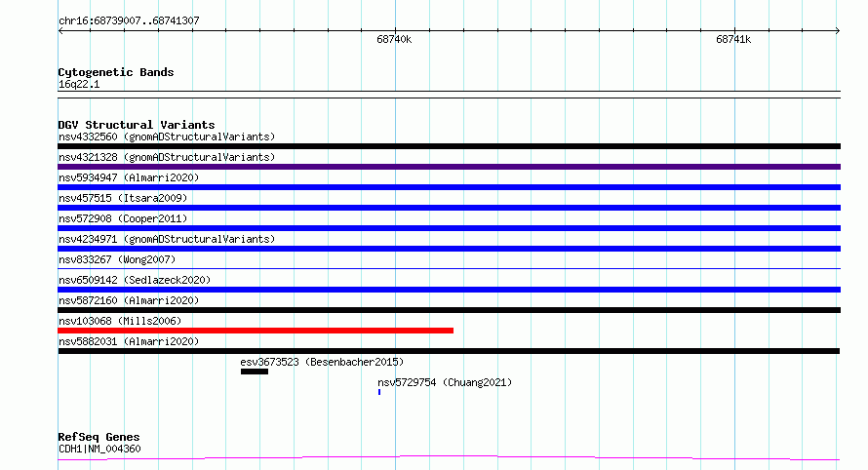Open nsv4234971 (gnomADStructuralVariants) label
Image resolution: width=868 pixels, height=470 pixels.
pyautogui.click(x=167, y=239)
